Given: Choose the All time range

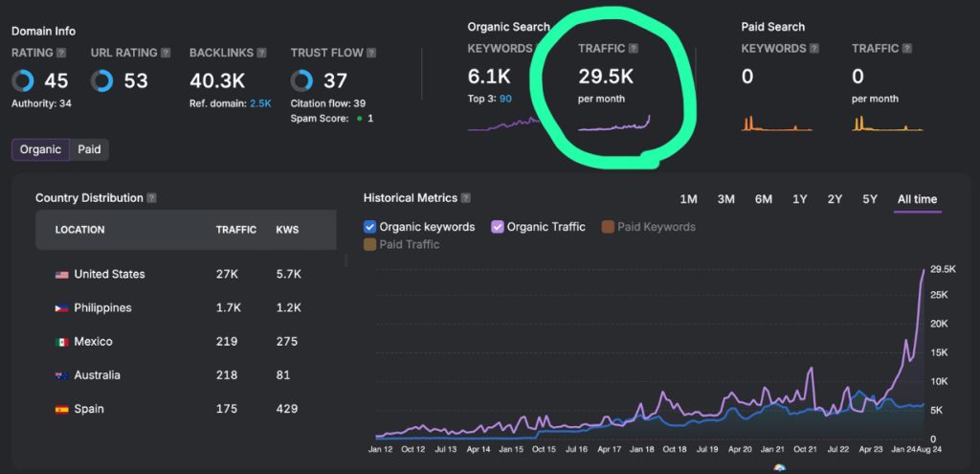Looking at the screenshot, I should pyautogui.click(x=917, y=199).
